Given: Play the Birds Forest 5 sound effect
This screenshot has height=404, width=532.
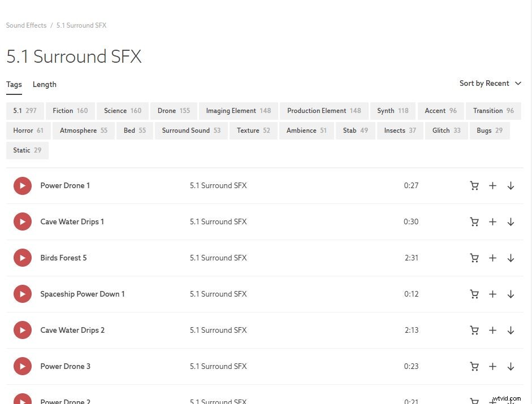Looking at the screenshot, I should 23,258.
